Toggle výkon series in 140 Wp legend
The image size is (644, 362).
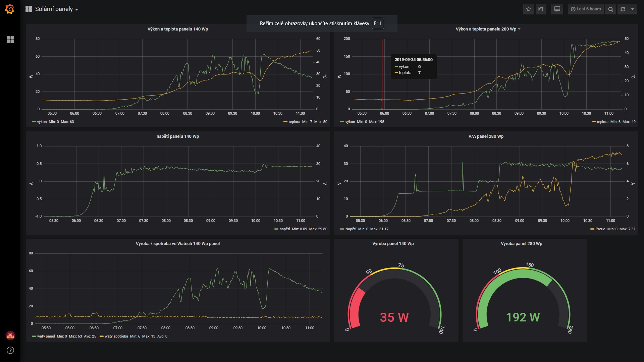tap(42, 122)
